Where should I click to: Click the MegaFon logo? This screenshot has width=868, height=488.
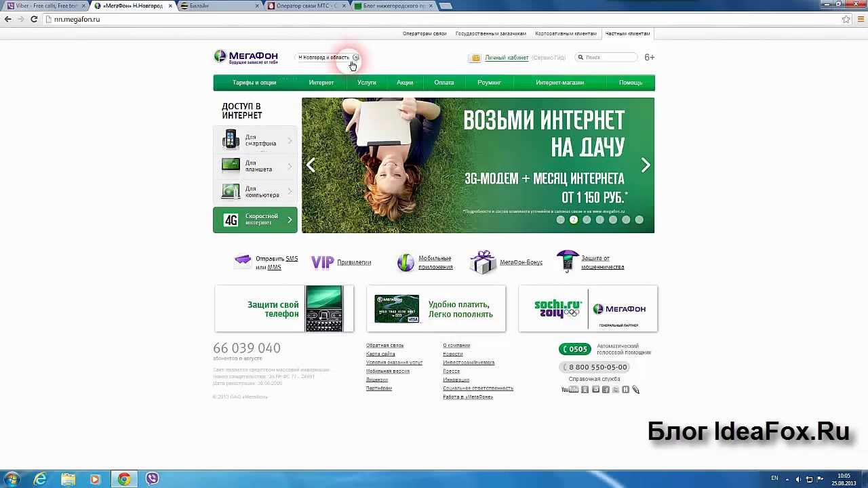[x=246, y=57]
